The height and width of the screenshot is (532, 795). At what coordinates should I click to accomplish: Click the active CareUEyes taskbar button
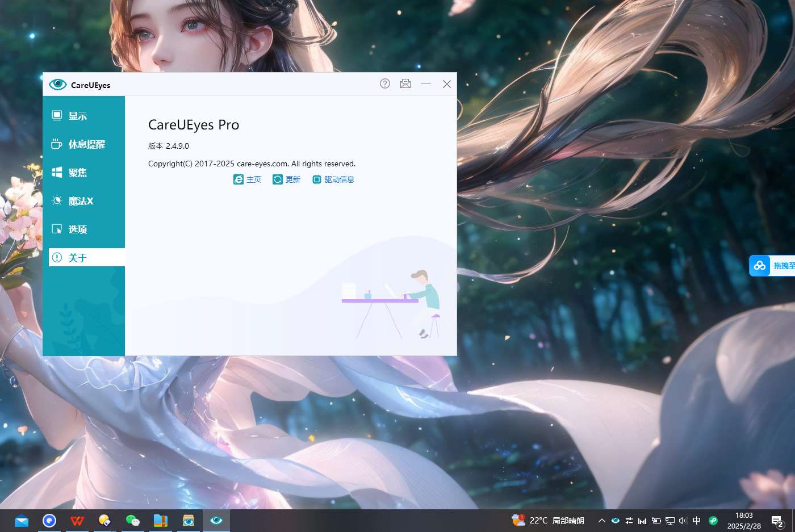[216, 521]
